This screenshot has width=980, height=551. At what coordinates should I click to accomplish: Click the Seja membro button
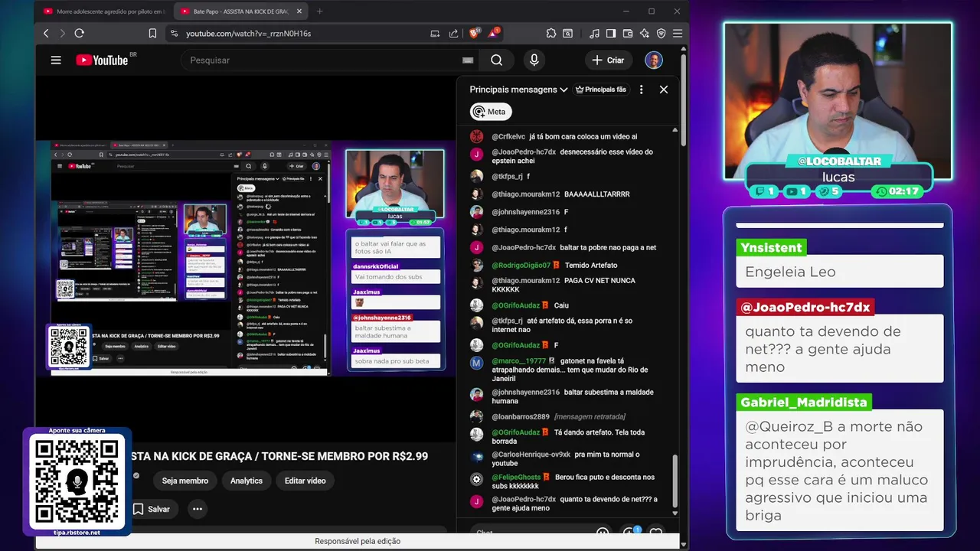185,481
